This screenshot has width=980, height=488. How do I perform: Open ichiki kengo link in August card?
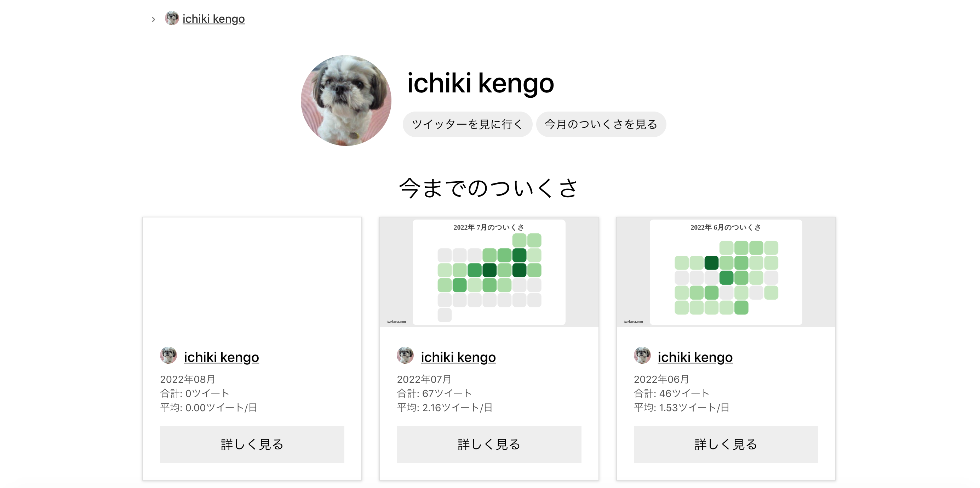(222, 357)
